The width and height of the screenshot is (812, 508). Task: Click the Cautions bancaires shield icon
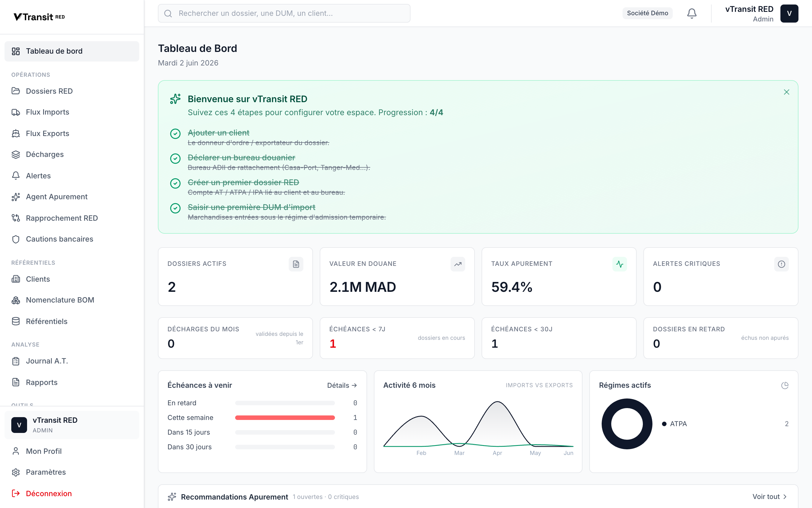coord(16,239)
